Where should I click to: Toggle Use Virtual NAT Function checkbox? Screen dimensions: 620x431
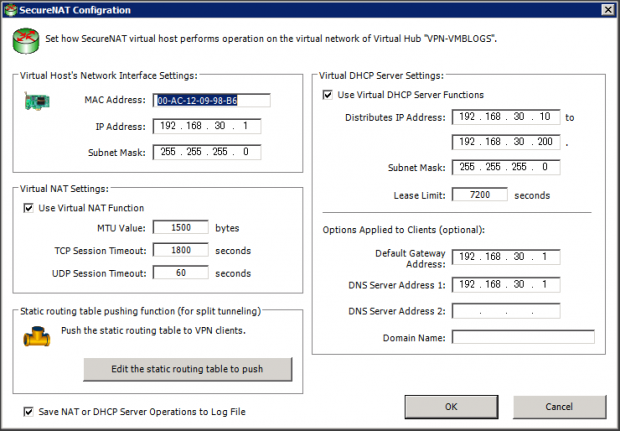click(x=28, y=208)
